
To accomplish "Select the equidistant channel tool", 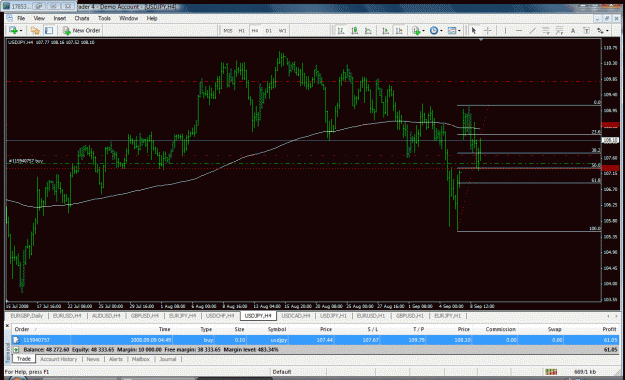I will (x=546, y=31).
